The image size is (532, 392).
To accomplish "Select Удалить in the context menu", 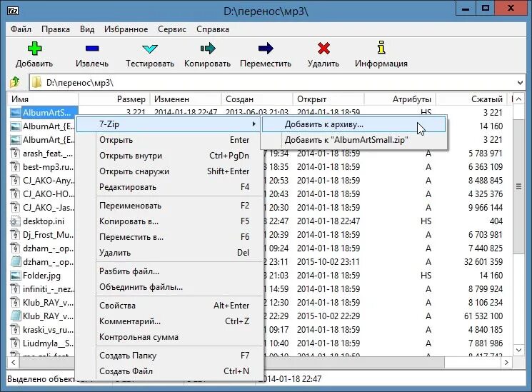I will pos(169,253).
